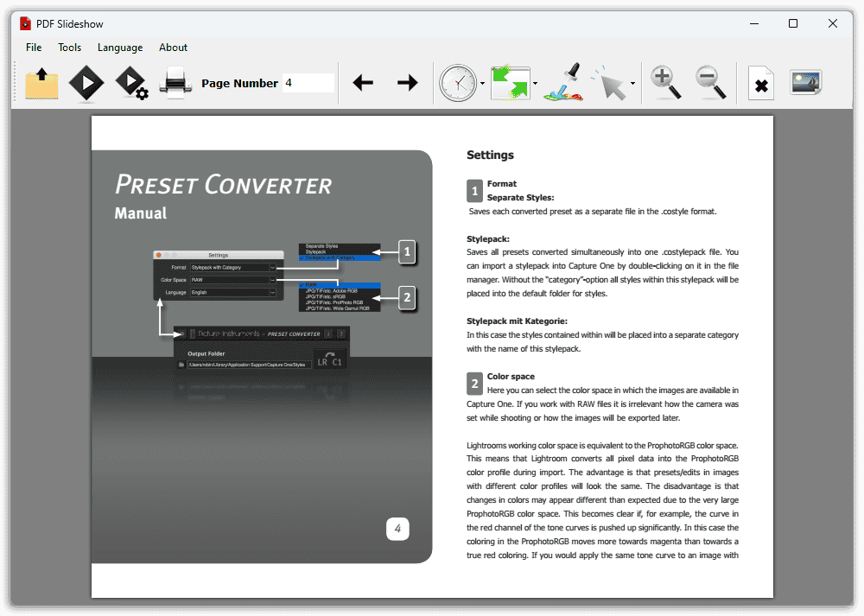The width and height of the screenshot is (864, 616).
Task: Expand the clock timer dropdown arrow
Action: (483, 84)
